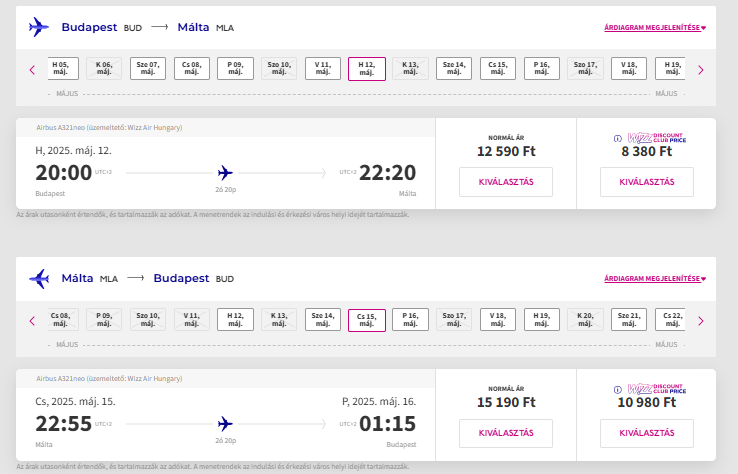
Task: Click the Budapest heading in the outbound route
Action: pos(89,27)
